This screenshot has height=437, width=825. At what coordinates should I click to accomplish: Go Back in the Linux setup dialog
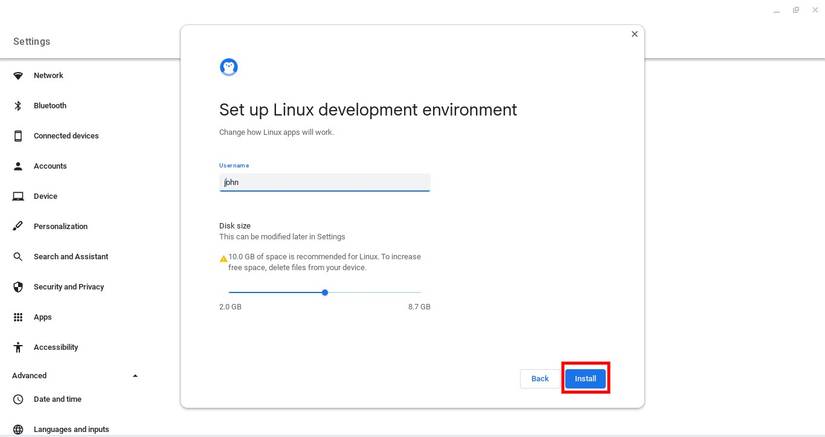539,379
